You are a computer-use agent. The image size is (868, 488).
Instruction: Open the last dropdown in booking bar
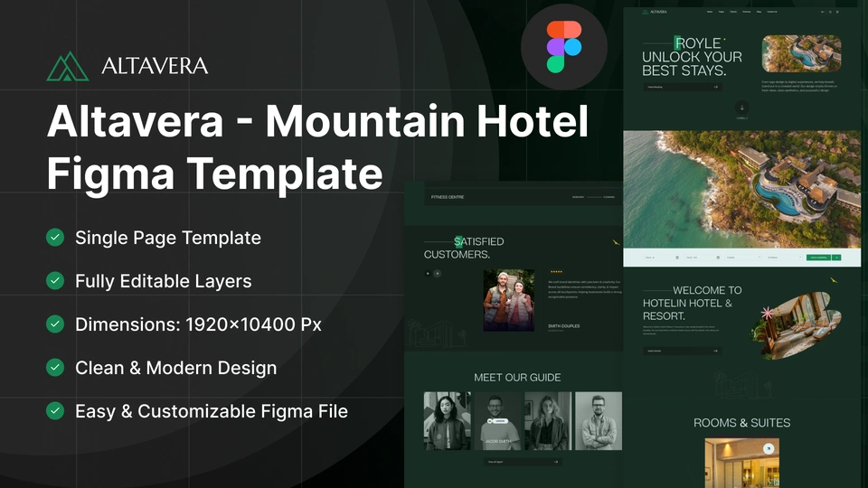[x=785, y=258]
